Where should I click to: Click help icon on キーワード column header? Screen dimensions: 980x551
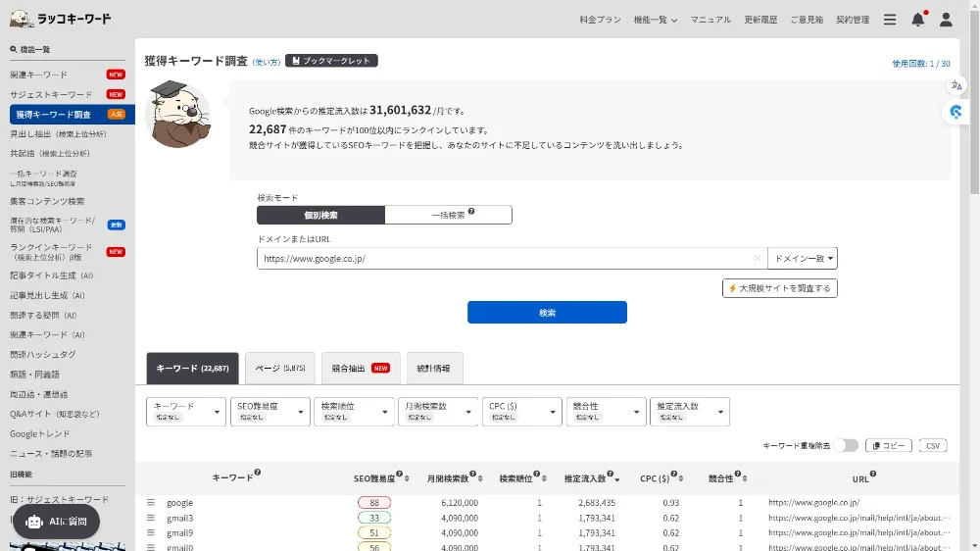pos(258,473)
